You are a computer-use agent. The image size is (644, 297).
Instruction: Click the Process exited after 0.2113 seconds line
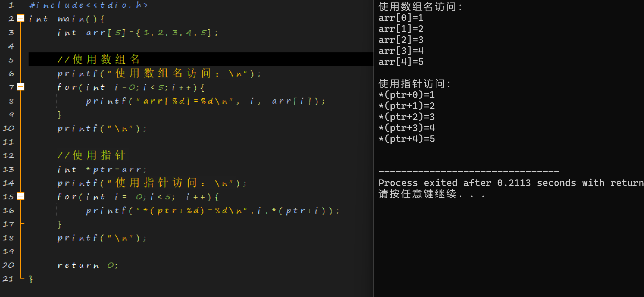(x=511, y=183)
